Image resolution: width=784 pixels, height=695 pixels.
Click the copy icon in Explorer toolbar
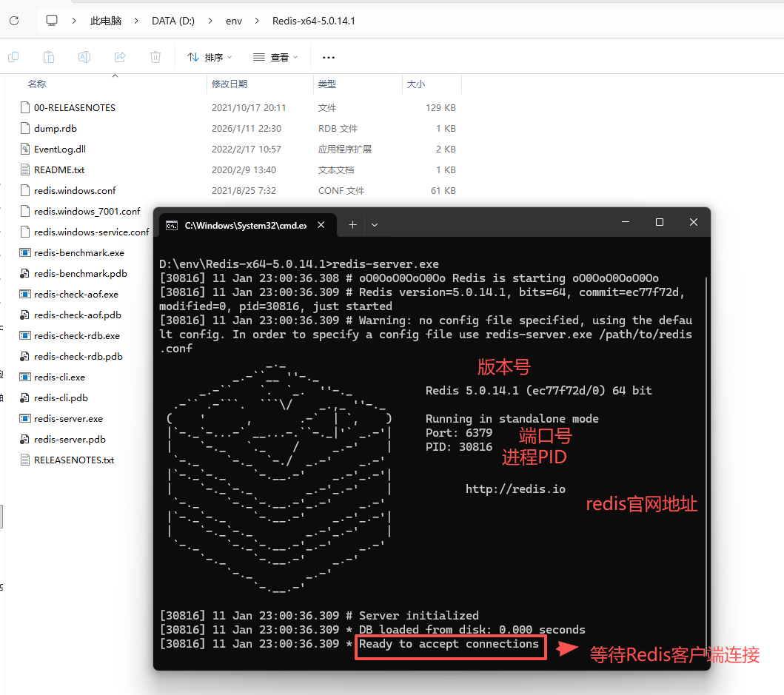pos(13,57)
